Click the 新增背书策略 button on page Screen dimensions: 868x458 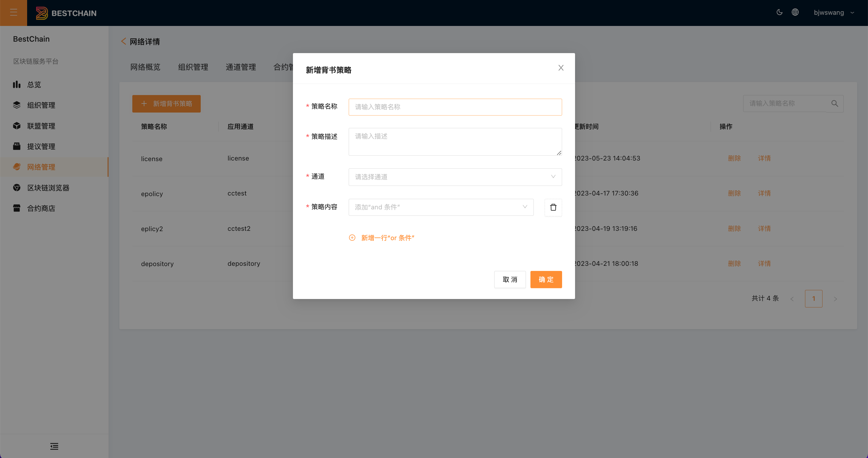click(166, 103)
